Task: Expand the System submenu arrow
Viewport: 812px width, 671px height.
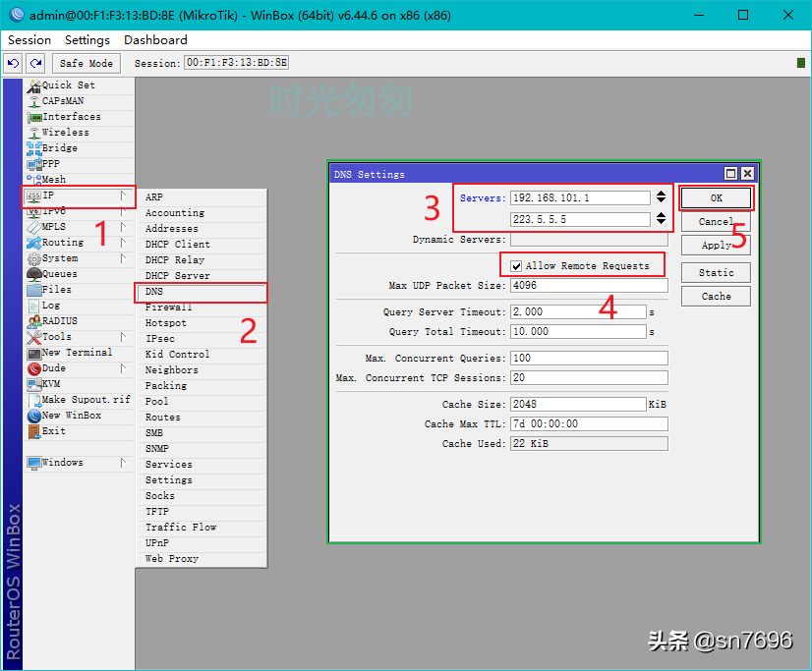Action: (x=123, y=258)
